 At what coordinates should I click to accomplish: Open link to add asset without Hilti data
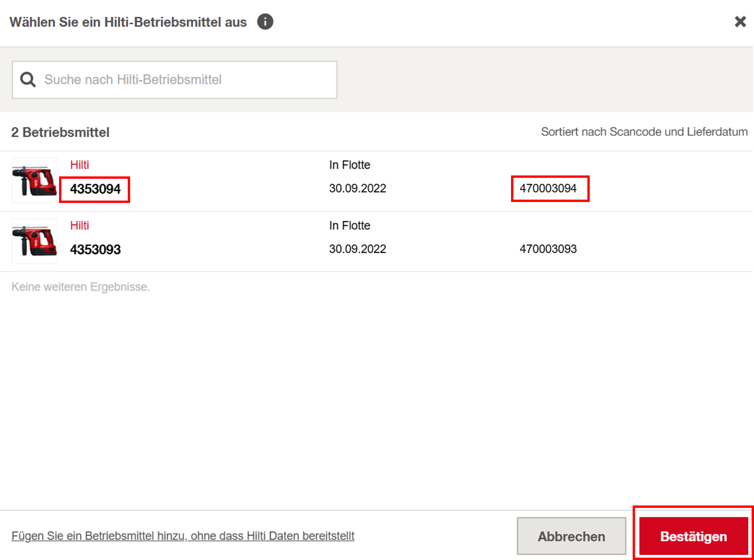click(183, 536)
